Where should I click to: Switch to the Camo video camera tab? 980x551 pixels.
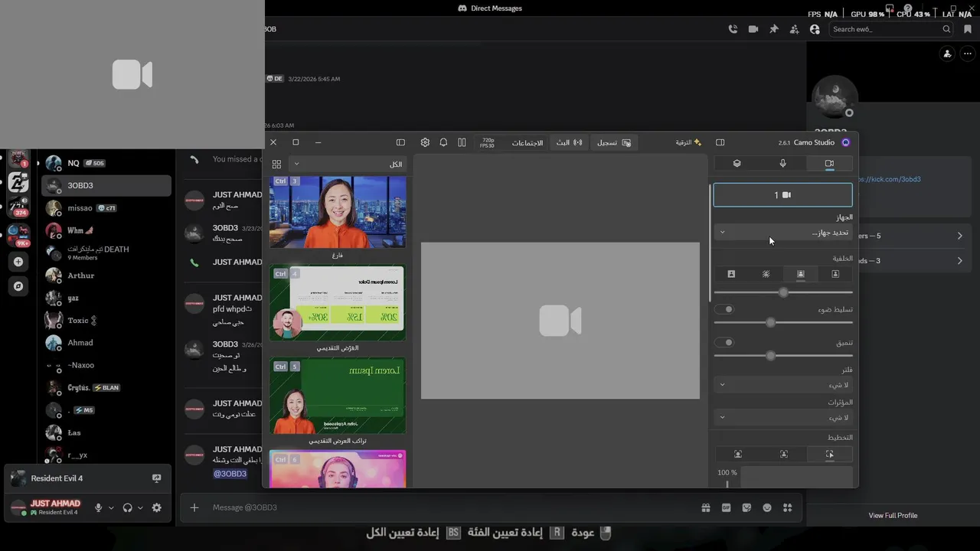tap(829, 163)
